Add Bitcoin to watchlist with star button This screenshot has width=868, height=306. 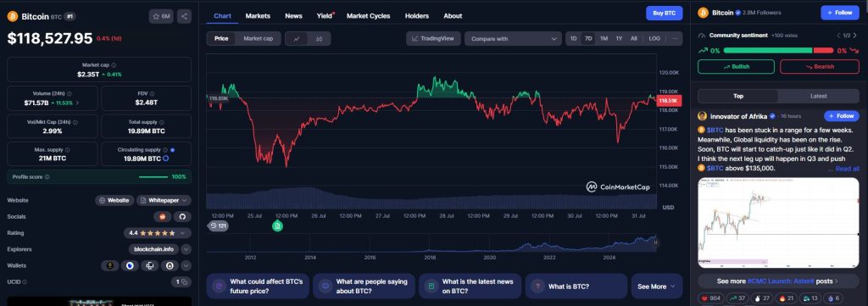pos(161,17)
